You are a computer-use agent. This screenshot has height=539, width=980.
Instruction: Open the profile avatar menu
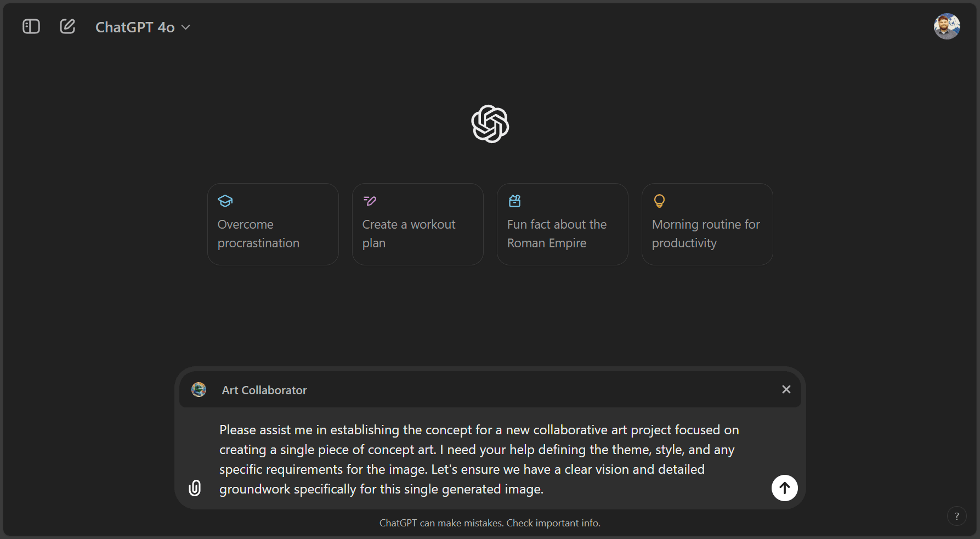pyautogui.click(x=947, y=26)
